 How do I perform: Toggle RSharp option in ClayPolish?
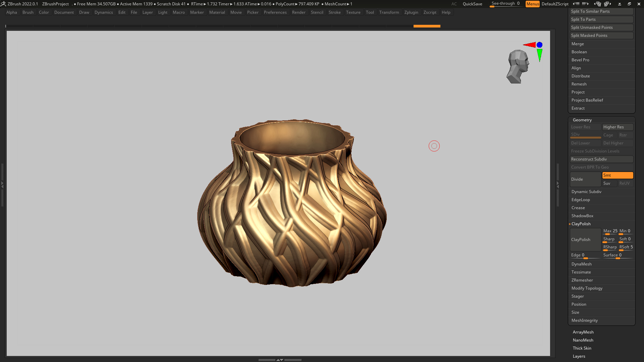(x=609, y=247)
